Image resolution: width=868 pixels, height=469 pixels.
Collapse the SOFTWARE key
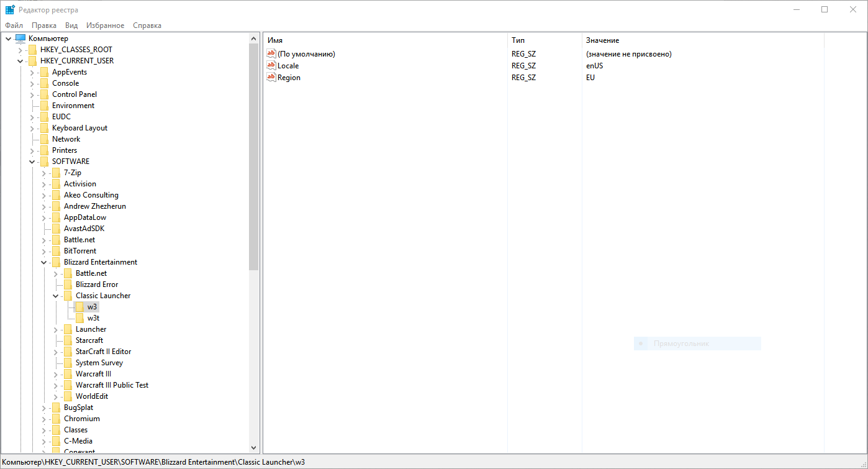click(x=32, y=162)
